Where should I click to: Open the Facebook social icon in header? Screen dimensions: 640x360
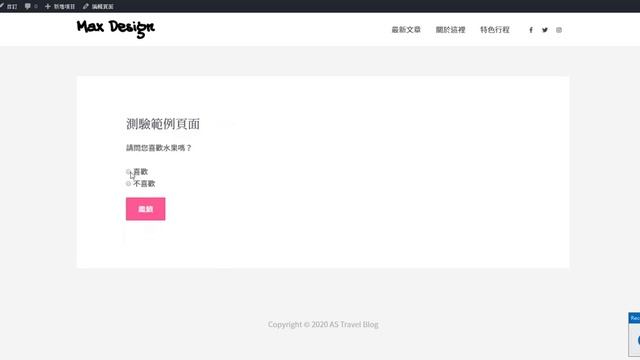tap(531, 30)
